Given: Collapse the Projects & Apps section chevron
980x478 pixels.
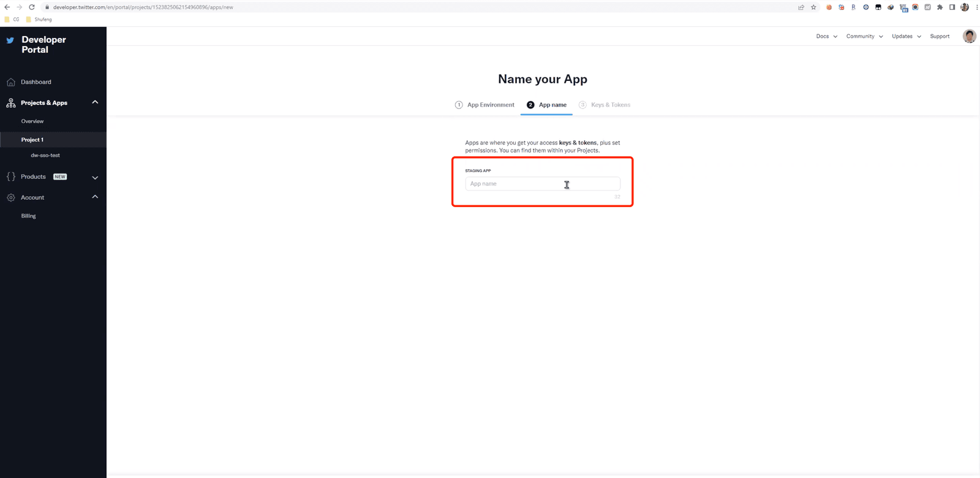Looking at the screenshot, I should click(95, 102).
